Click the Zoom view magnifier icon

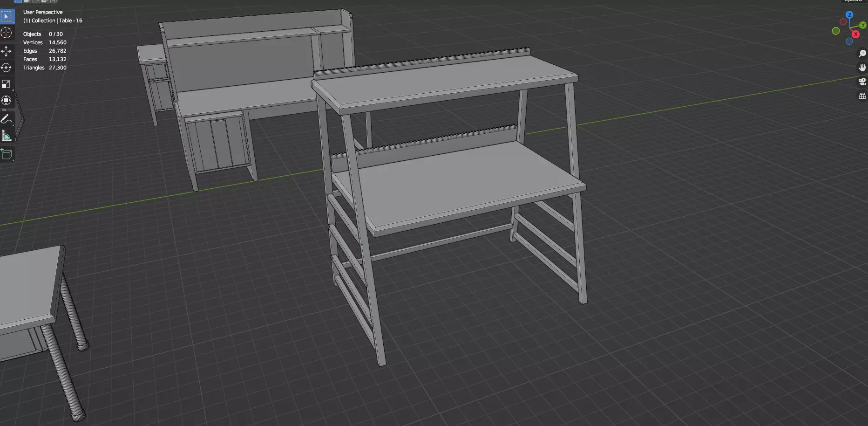click(862, 54)
